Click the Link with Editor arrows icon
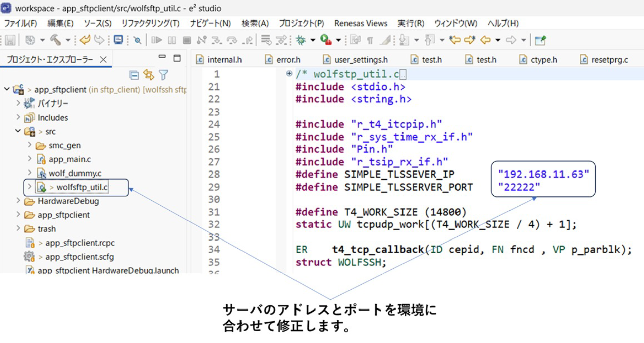 click(149, 75)
